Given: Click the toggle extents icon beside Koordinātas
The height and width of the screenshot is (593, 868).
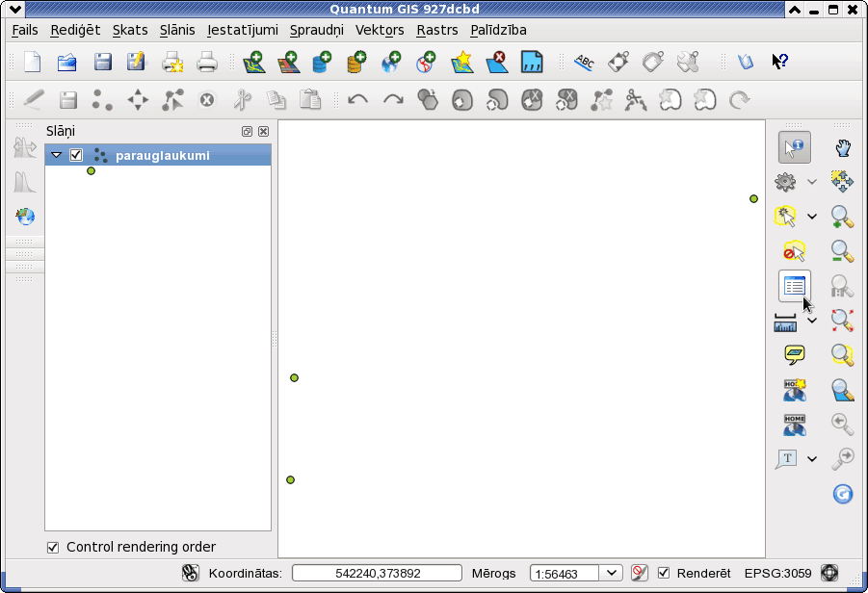Looking at the screenshot, I should click(x=191, y=573).
